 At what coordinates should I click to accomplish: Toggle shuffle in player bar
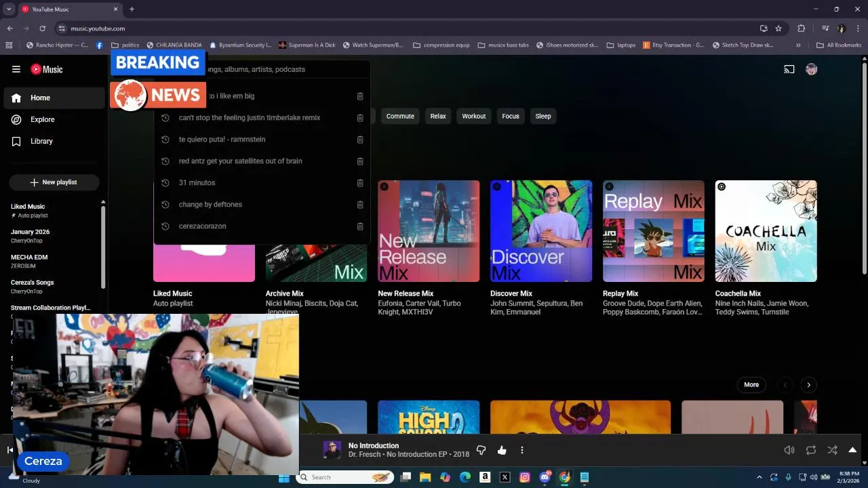[833, 450]
